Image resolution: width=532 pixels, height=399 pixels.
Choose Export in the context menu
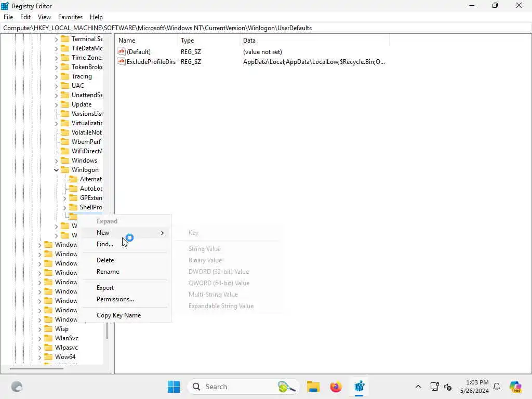pyautogui.click(x=126, y=288)
